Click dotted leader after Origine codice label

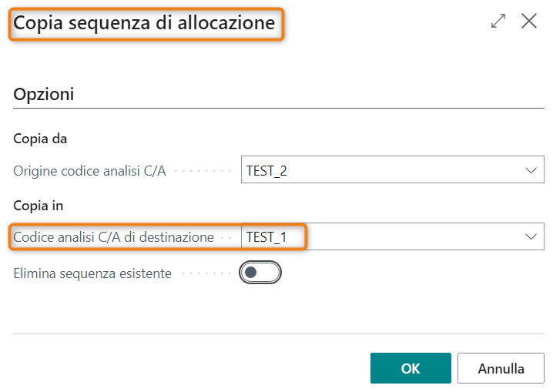coord(205,171)
